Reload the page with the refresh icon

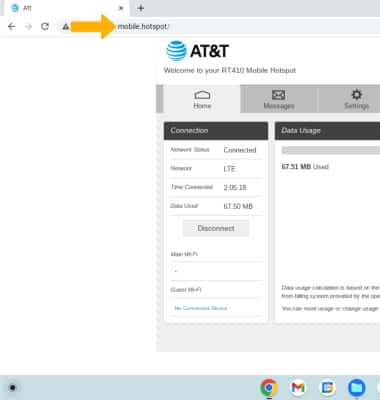point(45,26)
